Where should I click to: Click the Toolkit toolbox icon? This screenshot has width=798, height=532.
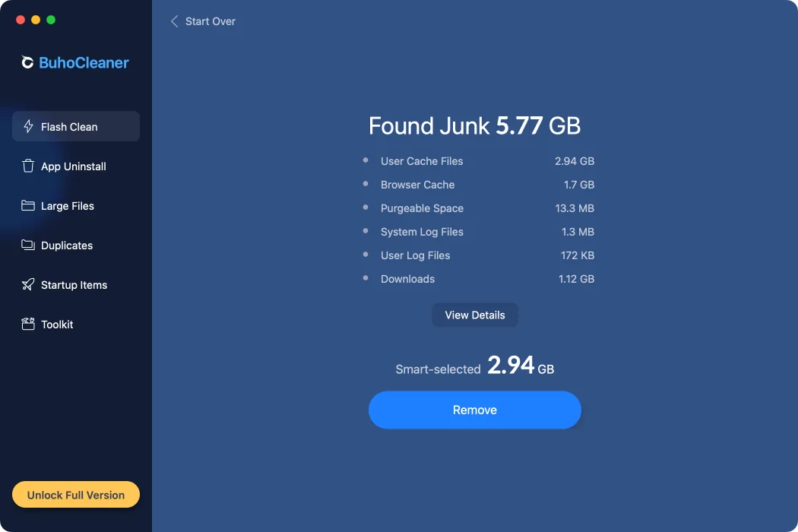click(x=28, y=324)
